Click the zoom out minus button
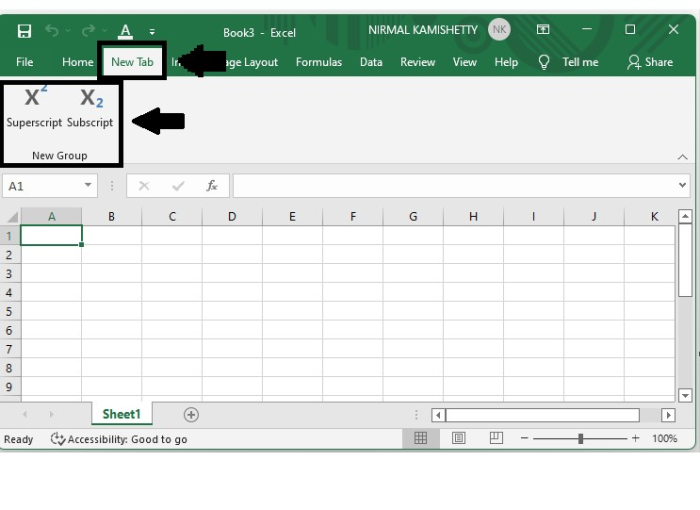 [525, 439]
